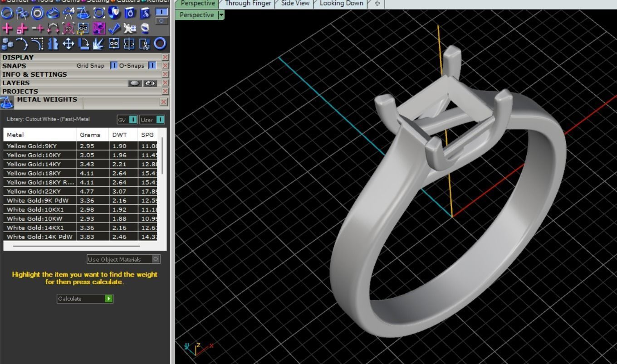Click the metal weight scale toolbar icon
Image resolution: width=617 pixels, height=364 pixels.
(83, 13)
